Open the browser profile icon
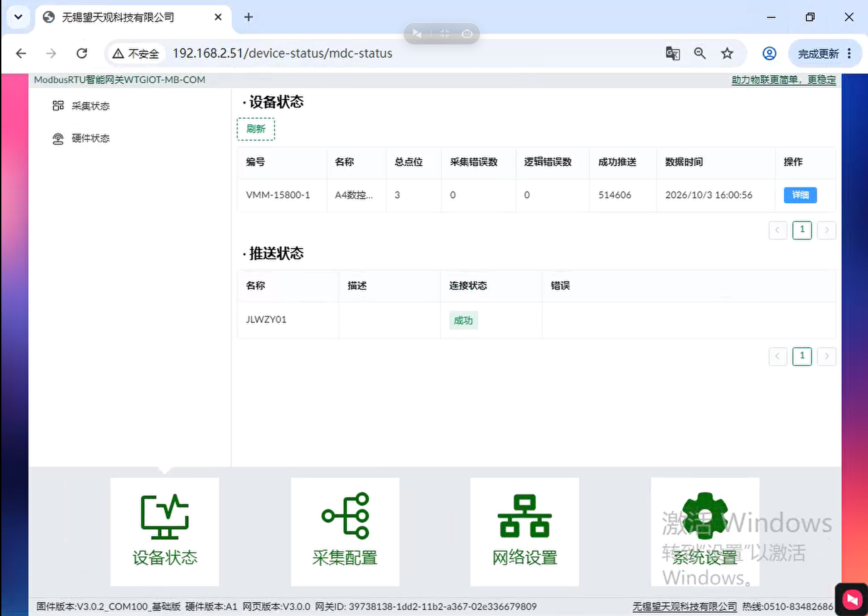868x616 pixels. [769, 54]
